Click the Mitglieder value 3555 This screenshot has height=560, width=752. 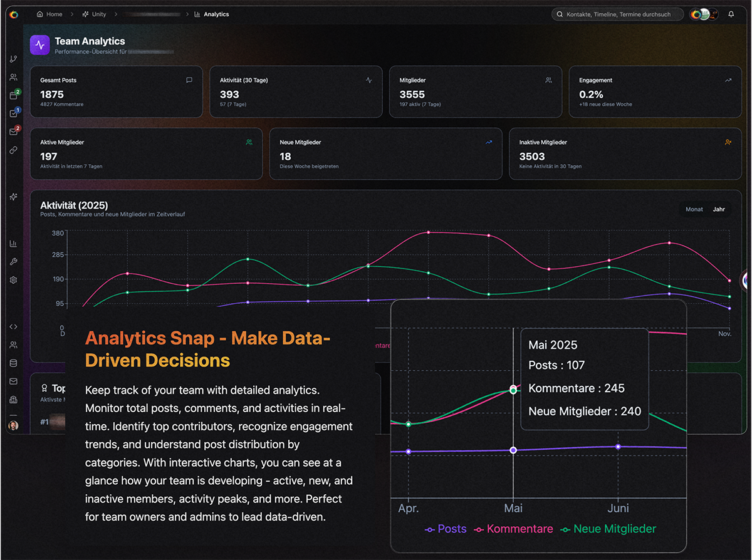(412, 94)
